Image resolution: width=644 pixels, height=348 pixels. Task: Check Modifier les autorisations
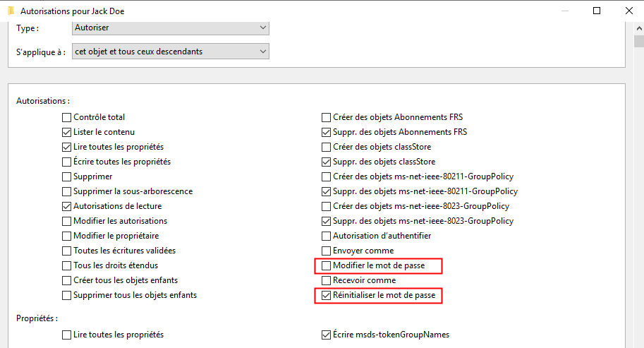[x=66, y=221]
